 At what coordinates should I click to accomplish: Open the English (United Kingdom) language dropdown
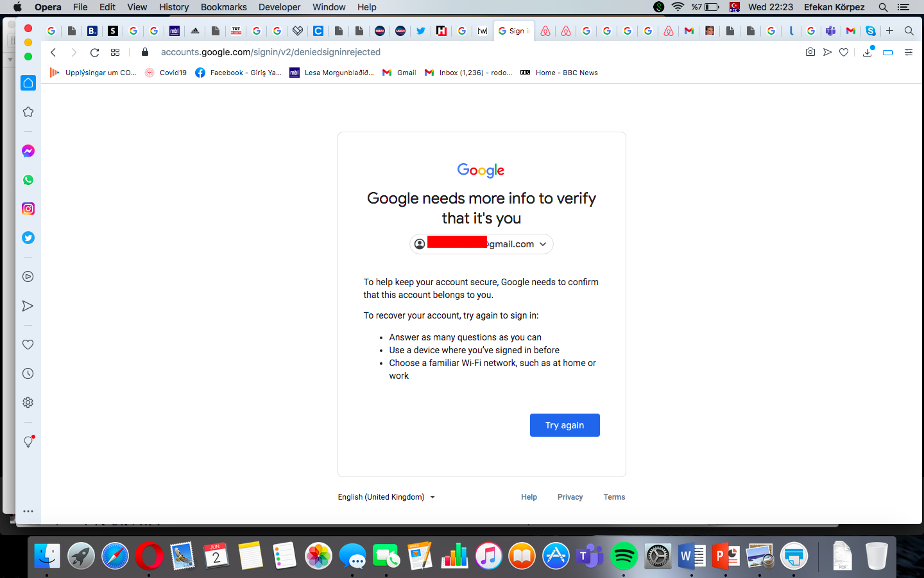[x=386, y=497]
